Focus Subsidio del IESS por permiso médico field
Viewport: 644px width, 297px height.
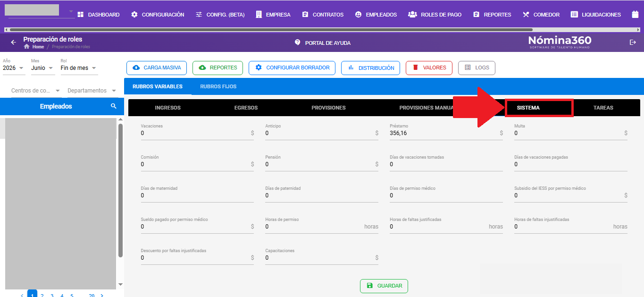pos(571,196)
